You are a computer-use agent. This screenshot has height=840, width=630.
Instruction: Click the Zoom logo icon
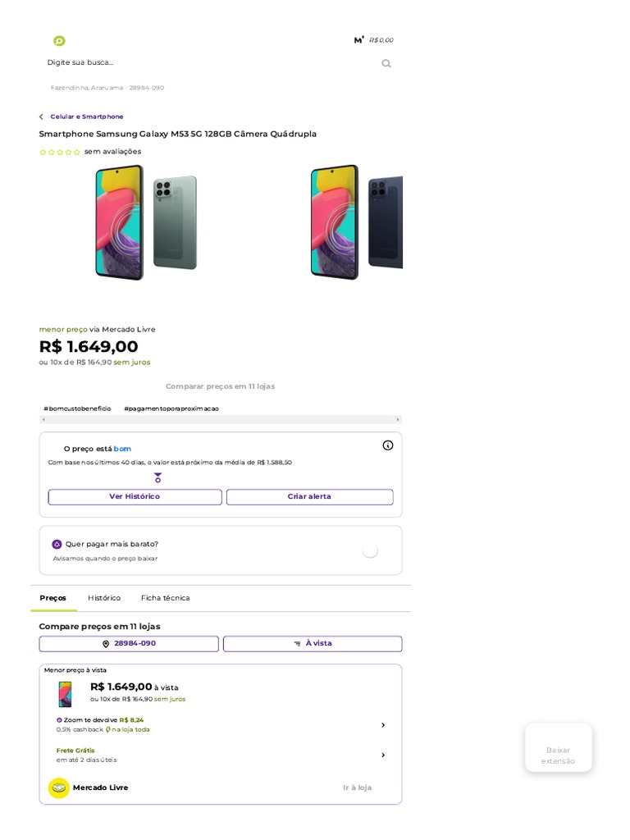(59, 41)
